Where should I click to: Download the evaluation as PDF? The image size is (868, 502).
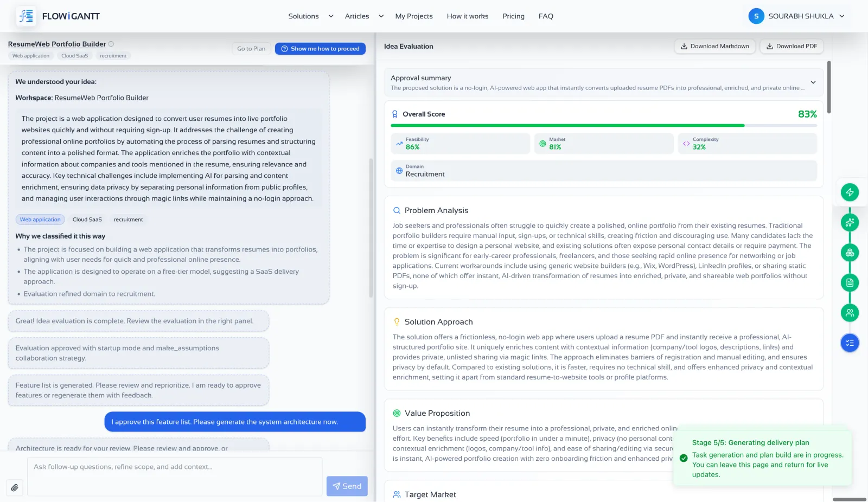click(792, 46)
